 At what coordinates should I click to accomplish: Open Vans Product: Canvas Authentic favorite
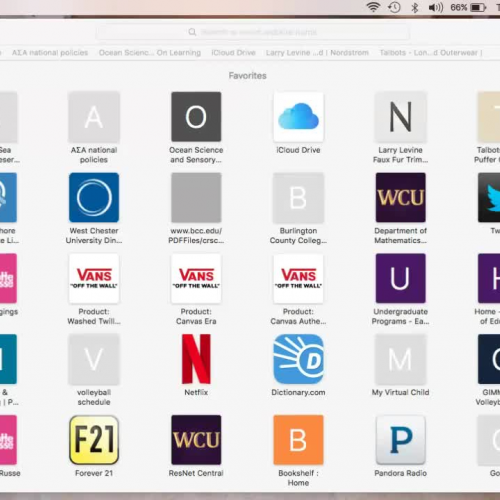click(x=298, y=279)
